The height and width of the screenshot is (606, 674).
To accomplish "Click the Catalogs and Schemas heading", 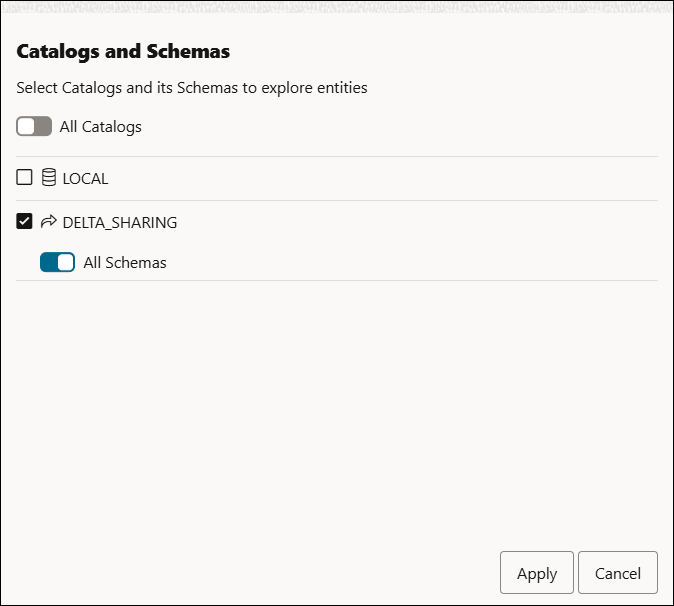I will pyautogui.click(x=123, y=51).
